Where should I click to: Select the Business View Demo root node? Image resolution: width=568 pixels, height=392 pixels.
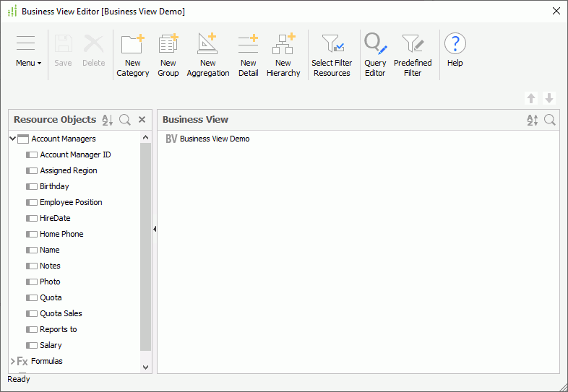click(215, 139)
